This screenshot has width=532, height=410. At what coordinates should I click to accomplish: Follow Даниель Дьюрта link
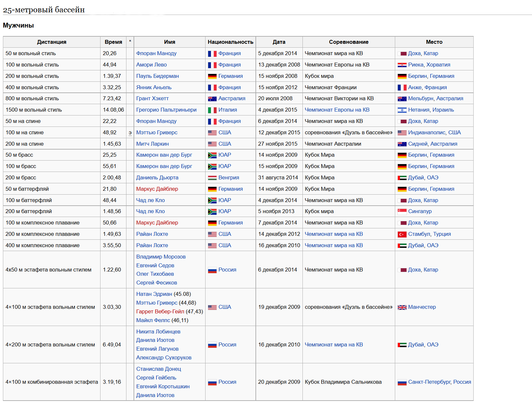[157, 178]
